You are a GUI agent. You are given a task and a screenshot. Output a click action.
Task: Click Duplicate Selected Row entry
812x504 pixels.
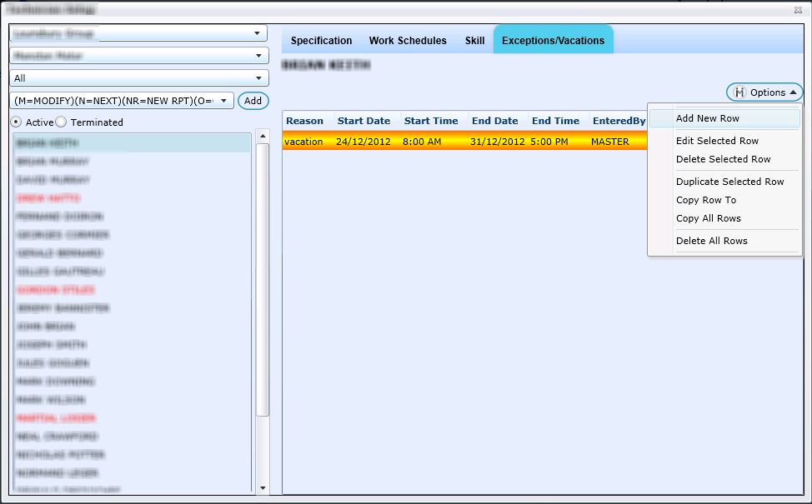tap(729, 182)
